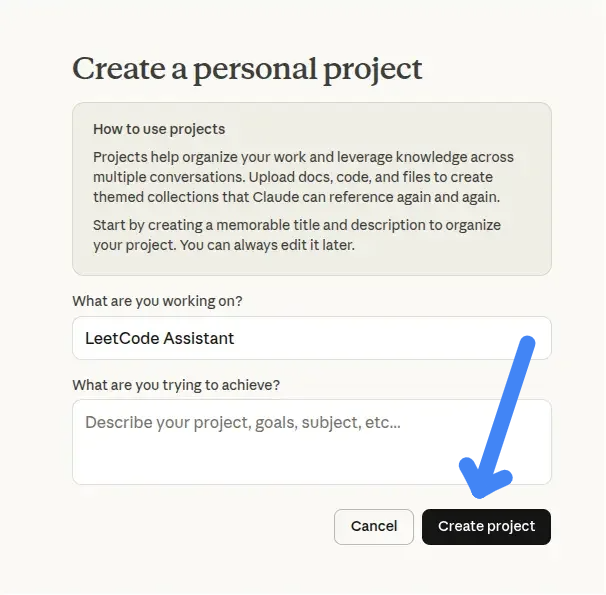Viewport: 606px width, 595px height.
Task: Click the word "LeetCode" in the title field
Action: (x=120, y=338)
